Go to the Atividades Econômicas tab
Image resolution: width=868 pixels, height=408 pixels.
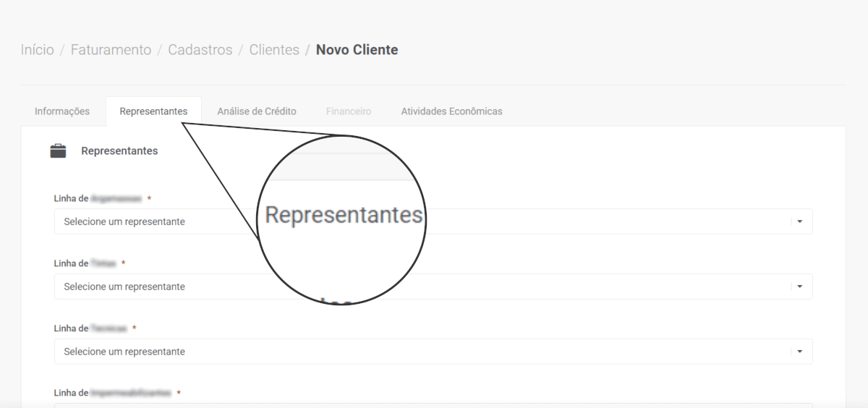451,111
